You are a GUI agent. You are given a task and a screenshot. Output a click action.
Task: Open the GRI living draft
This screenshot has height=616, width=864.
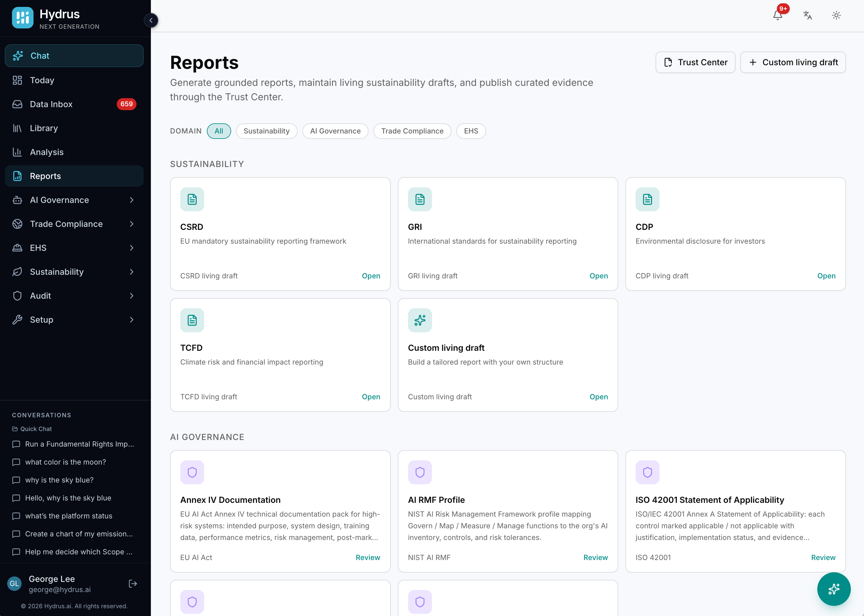click(598, 276)
